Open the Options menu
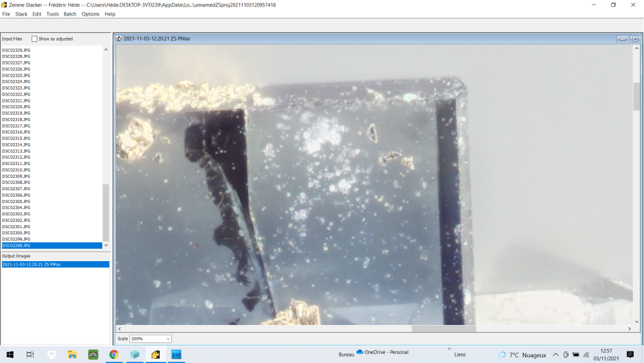 tap(90, 14)
